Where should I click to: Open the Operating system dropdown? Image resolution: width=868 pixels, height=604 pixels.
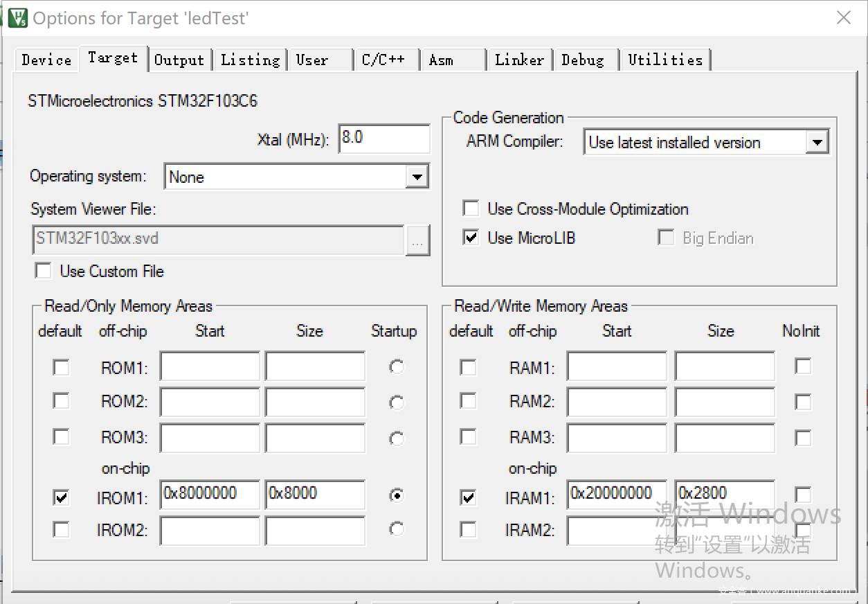[x=417, y=177]
